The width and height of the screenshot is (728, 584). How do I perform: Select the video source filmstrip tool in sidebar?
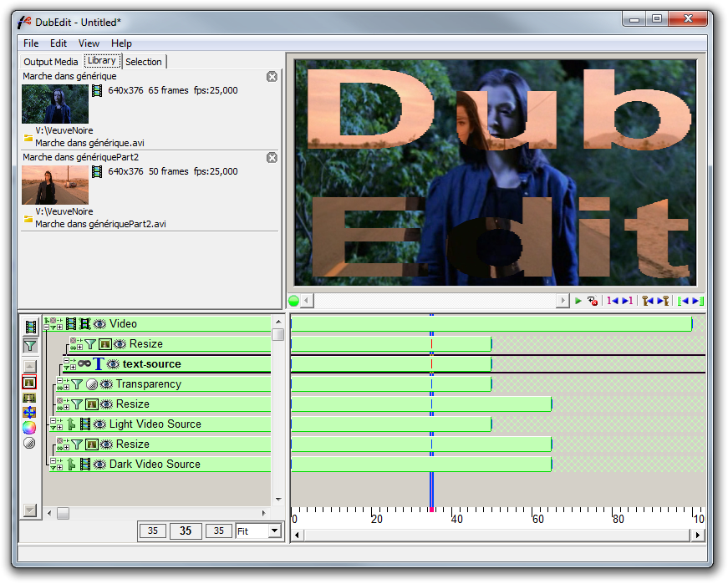tap(30, 327)
